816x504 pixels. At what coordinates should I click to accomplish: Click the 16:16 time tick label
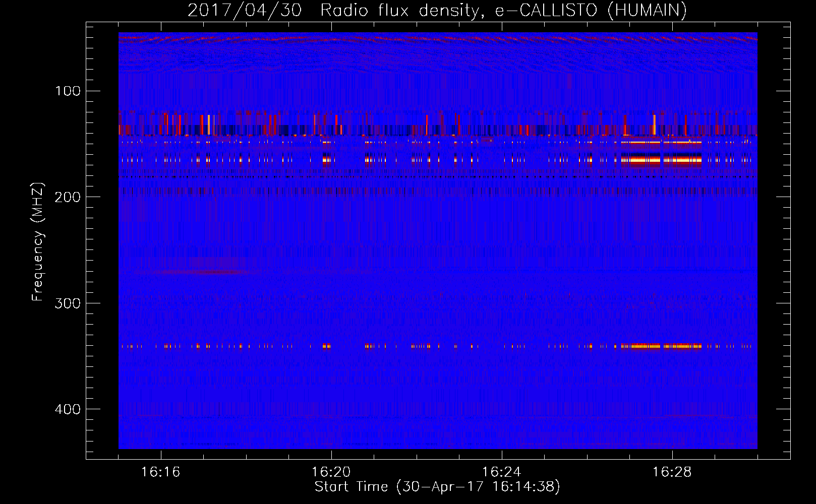coord(161,472)
